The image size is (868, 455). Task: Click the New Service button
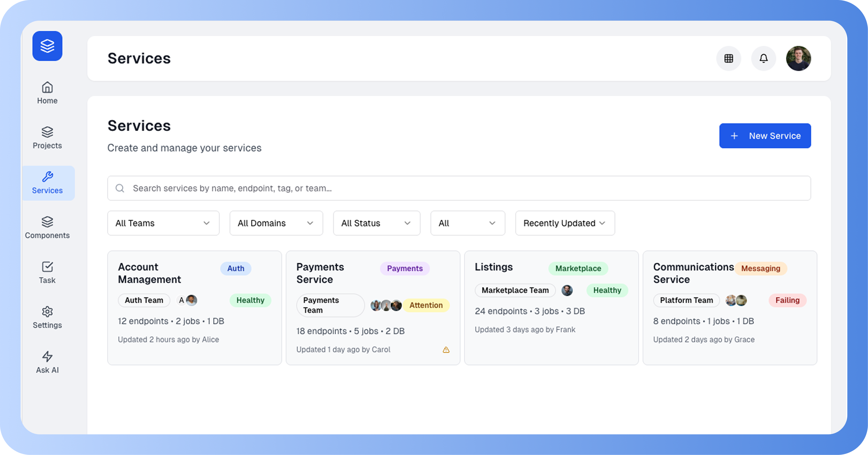click(x=765, y=136)
